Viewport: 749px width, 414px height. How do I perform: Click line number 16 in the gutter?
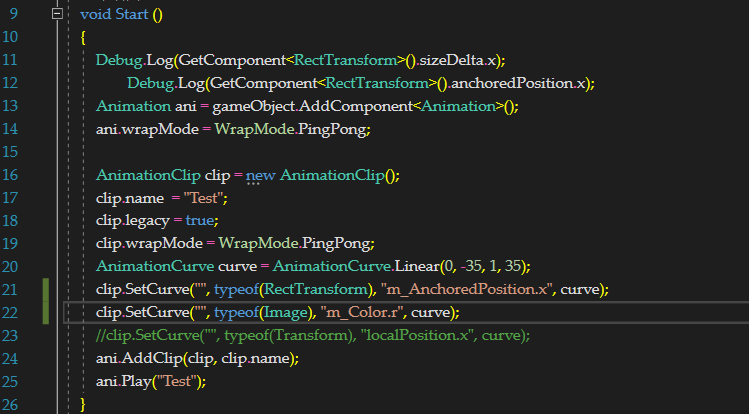(19, 175)
